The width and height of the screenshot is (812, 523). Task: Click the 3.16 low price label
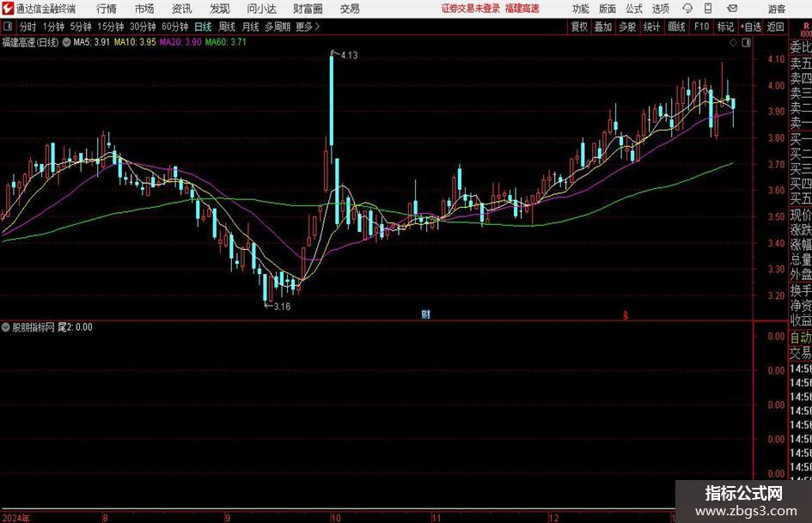pos(282,307)
